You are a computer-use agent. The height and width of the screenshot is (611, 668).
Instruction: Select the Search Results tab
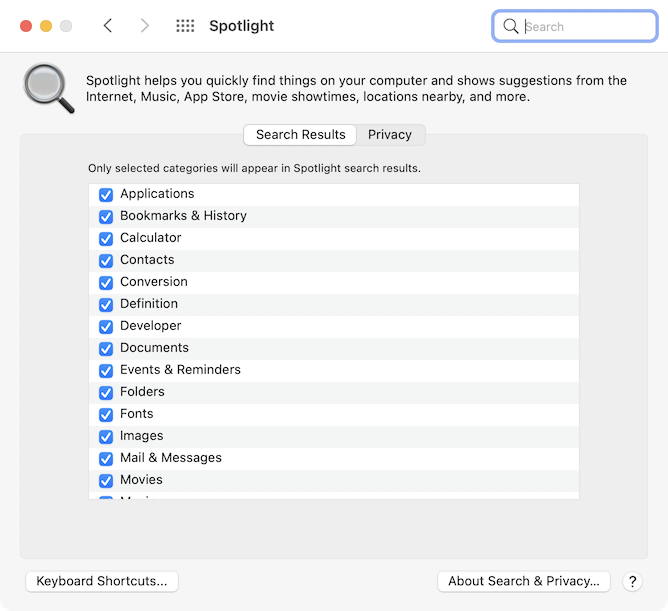(x=300, y=135)
